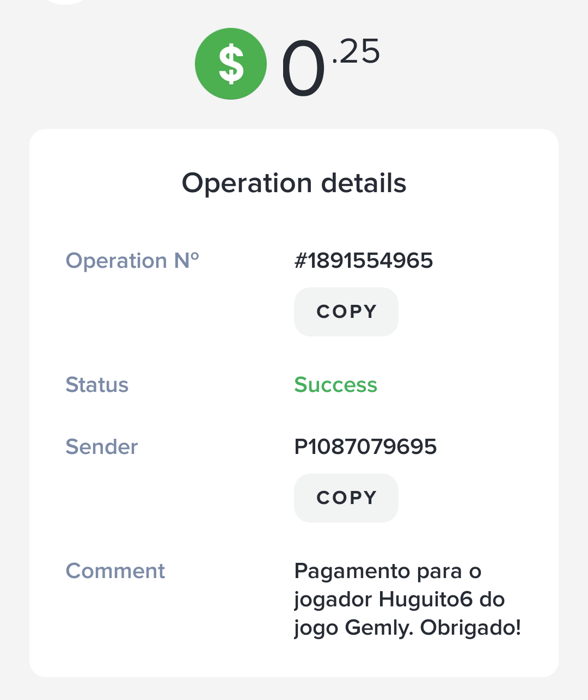This screenshot has height=700, width=588.
Task: Click the game name Gemly
Action: [378, 628]
